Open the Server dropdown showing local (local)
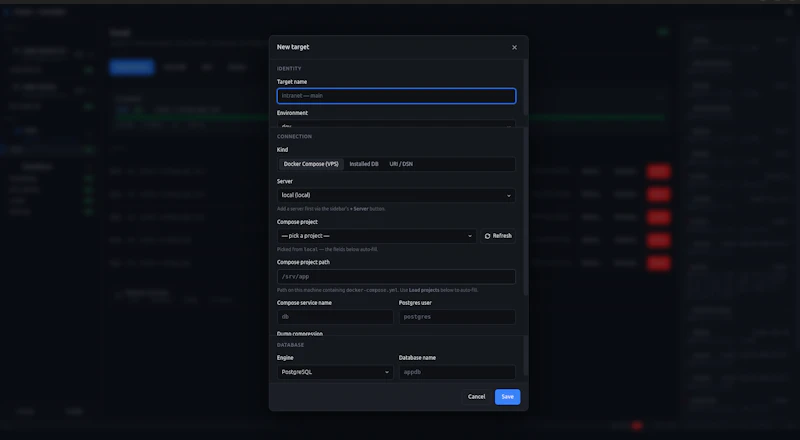 396,195
